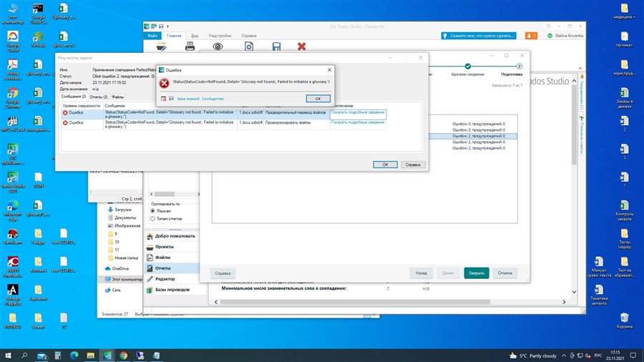Open Stalina Krivenko account menu

565,36
